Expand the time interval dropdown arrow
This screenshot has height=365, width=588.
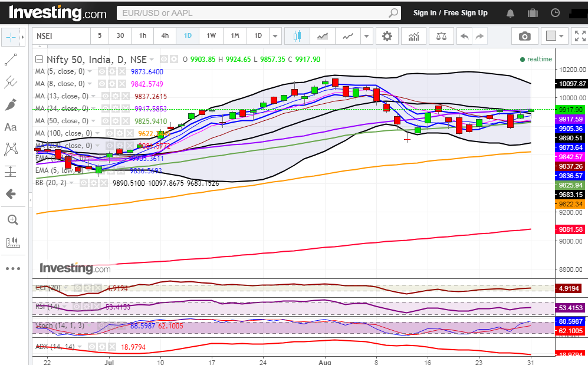pyautogui.click(x=275, y=36)
